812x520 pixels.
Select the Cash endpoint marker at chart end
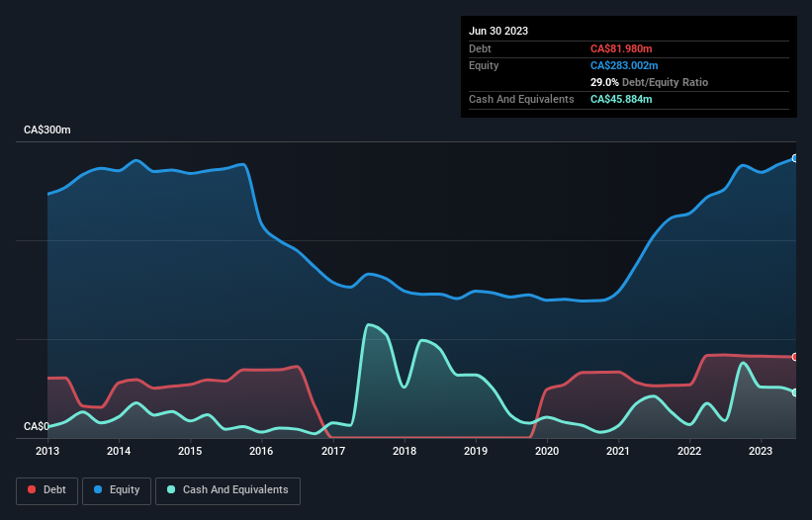(795, 392)
